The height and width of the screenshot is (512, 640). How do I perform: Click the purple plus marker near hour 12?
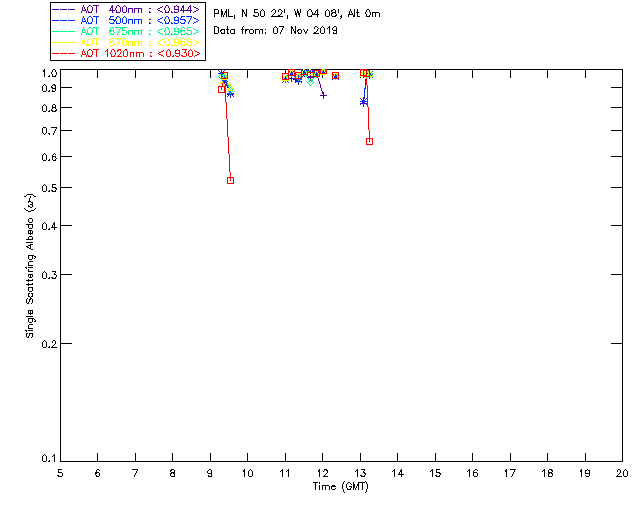coord(323,96)
